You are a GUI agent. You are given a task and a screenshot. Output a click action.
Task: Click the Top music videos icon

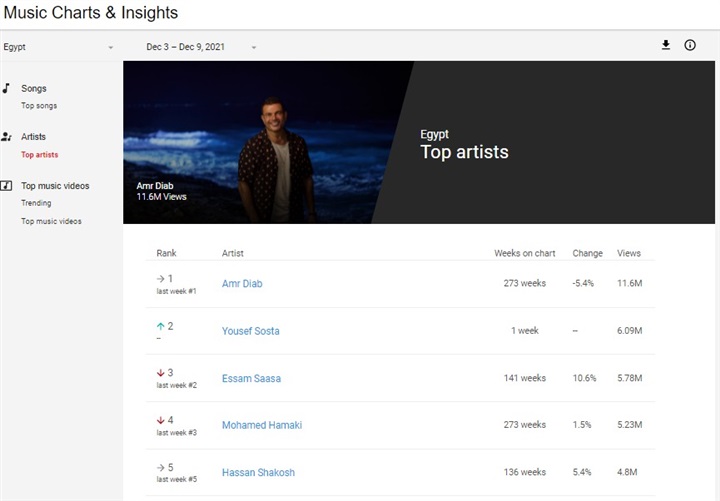pos(6,186)
